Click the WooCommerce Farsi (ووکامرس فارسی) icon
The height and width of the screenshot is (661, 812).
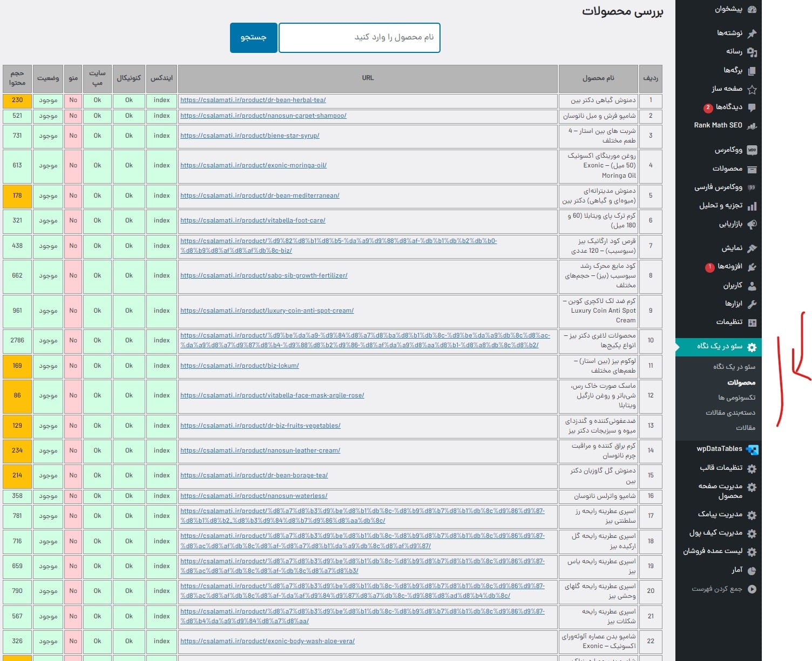[x=752, y=187]
